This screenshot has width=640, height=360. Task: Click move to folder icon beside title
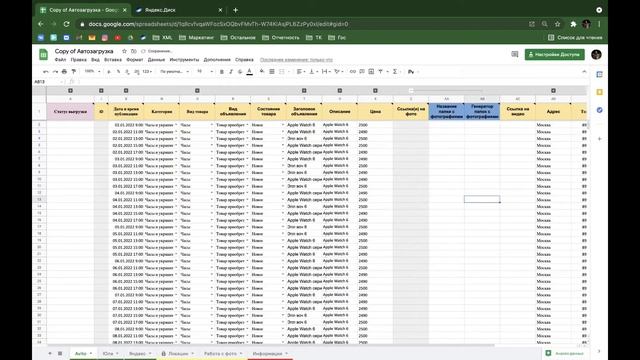[x=133, y=51]
